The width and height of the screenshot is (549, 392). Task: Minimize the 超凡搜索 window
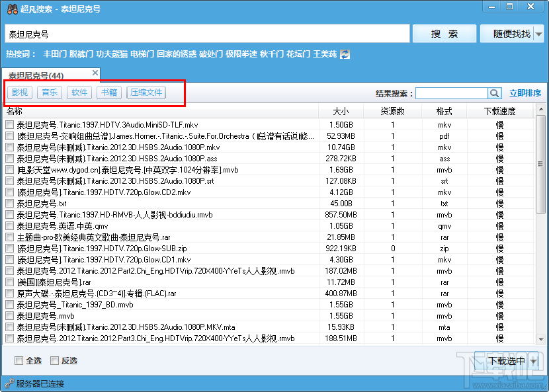pyautogui.click(x=491, y=7)
